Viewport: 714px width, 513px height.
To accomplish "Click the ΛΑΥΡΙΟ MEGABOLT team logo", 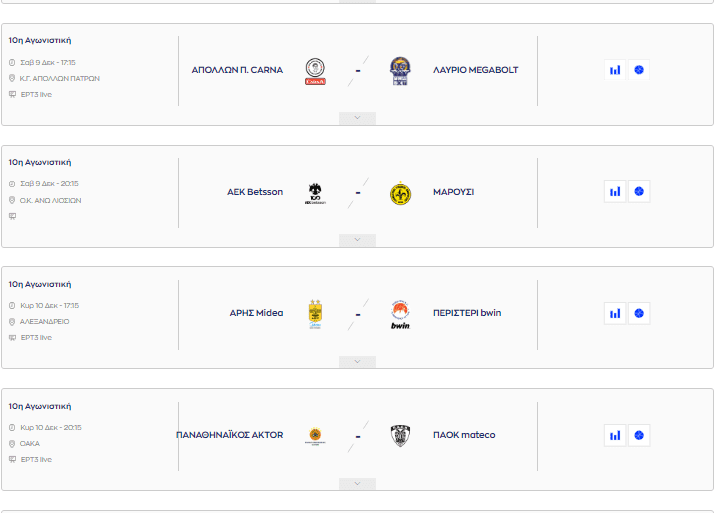I will pyautogui.click(x=400, y=71).
